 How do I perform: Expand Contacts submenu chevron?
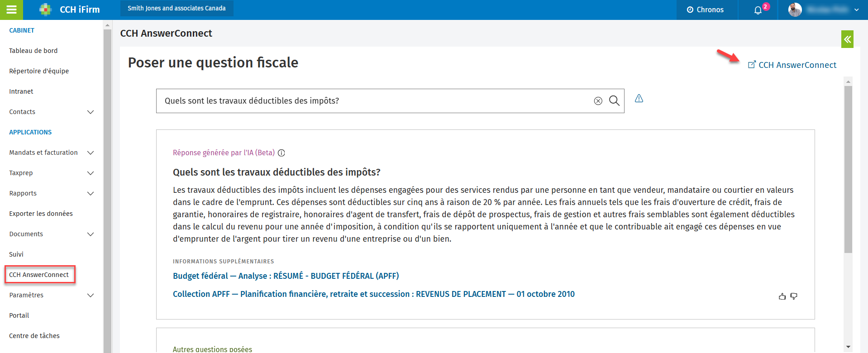pos(91,112)
